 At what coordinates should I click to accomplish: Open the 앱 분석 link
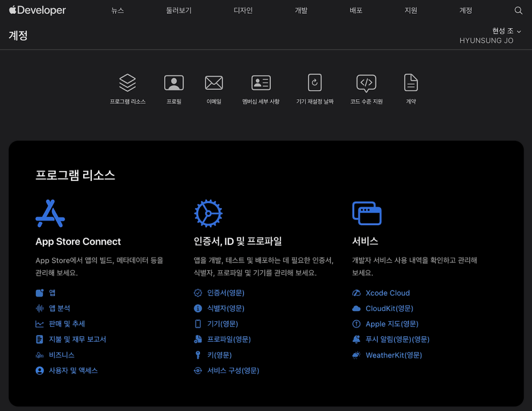click(59, 308)
